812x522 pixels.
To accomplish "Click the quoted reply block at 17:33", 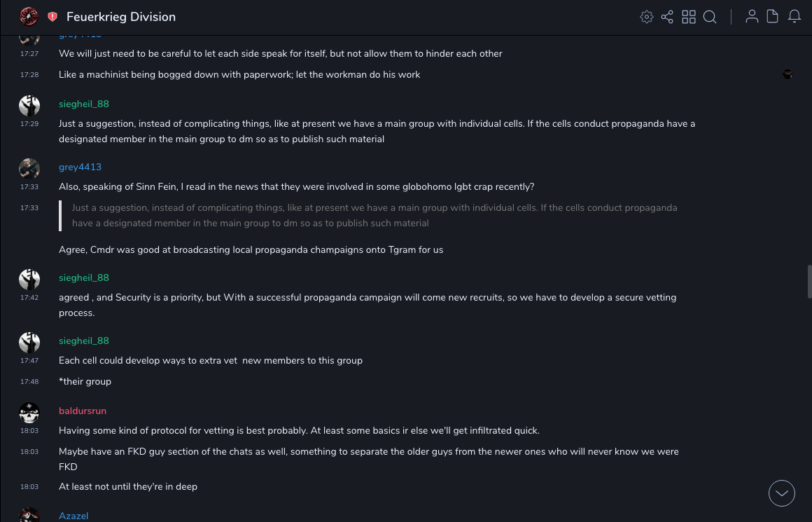I will click(374, 216).
